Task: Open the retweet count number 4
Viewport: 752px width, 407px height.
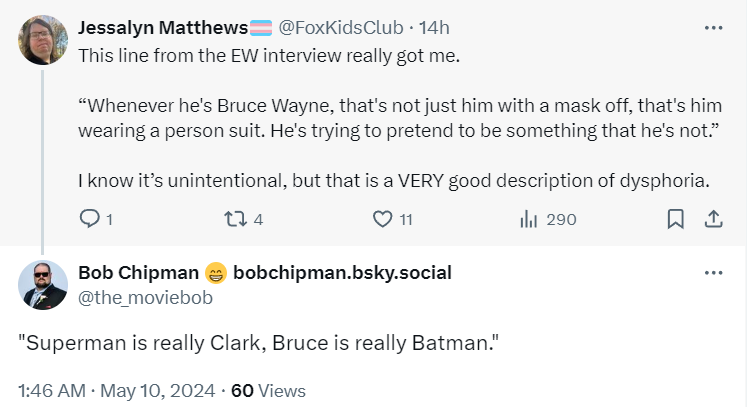Action: [258, 220]
